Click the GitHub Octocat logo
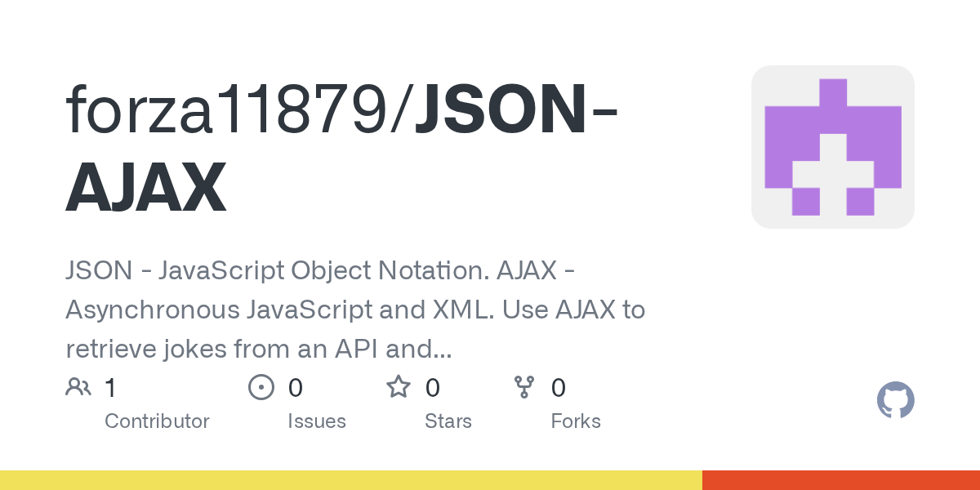 coord(896,400)
